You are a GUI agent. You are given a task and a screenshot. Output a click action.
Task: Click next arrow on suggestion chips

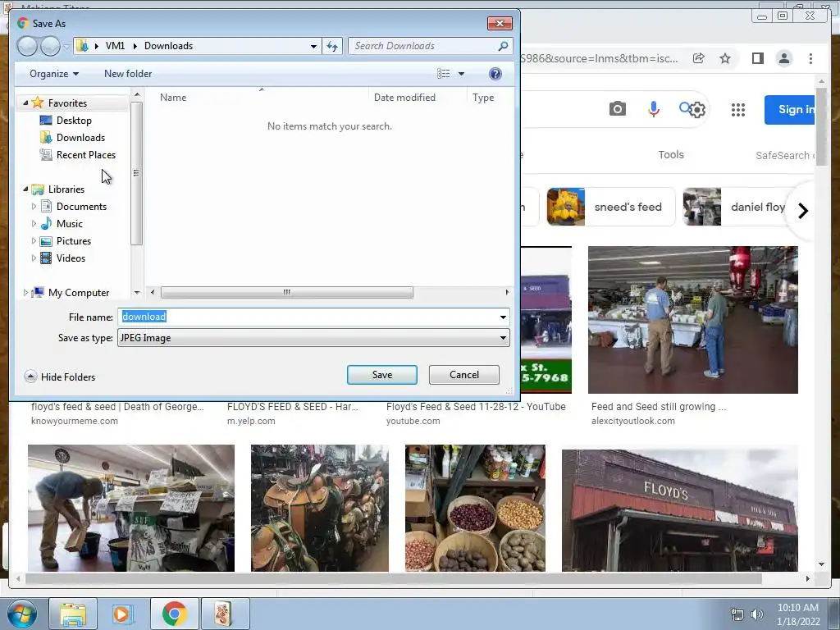click(x=802, y=211)
